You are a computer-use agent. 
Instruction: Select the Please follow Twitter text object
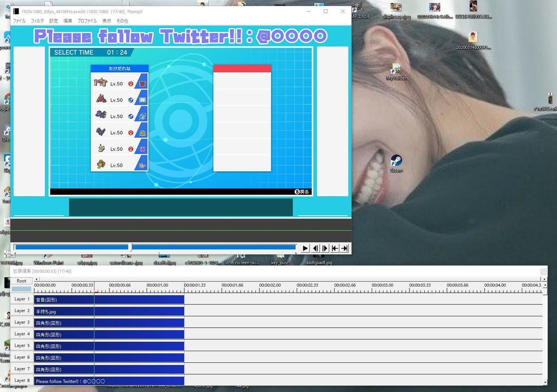(x=109, y=381)
